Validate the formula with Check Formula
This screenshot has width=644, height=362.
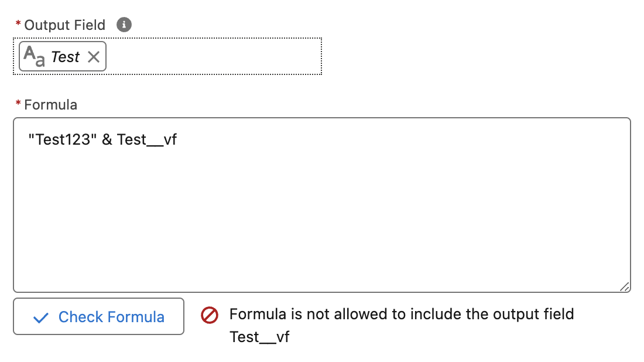click(x=98, y=317)
